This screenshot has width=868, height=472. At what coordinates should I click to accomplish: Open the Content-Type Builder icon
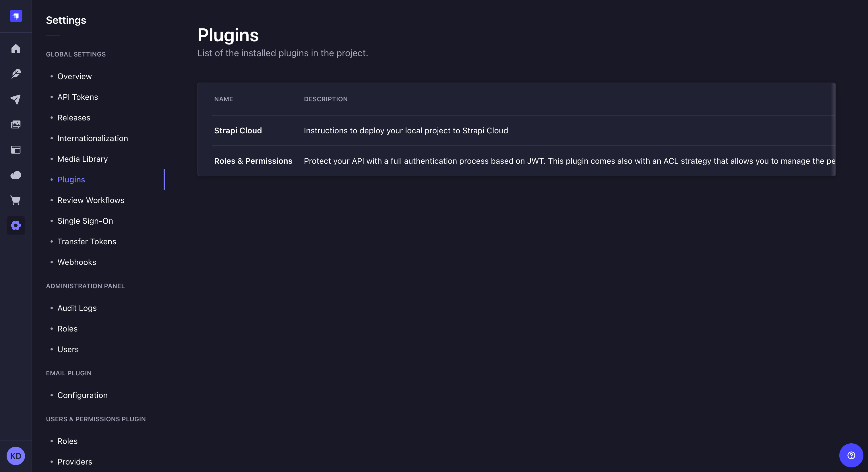pyautogui.click(x=15, y=150)
